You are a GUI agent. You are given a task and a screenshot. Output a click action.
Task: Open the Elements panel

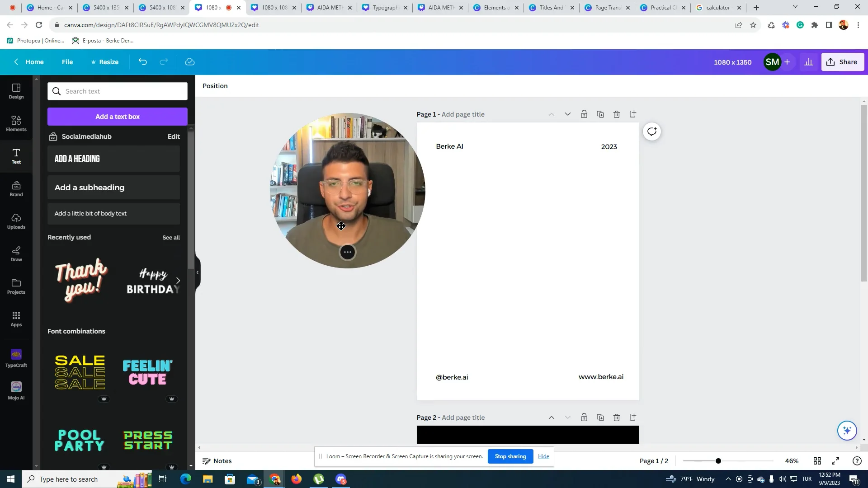(x=16, y=123)
